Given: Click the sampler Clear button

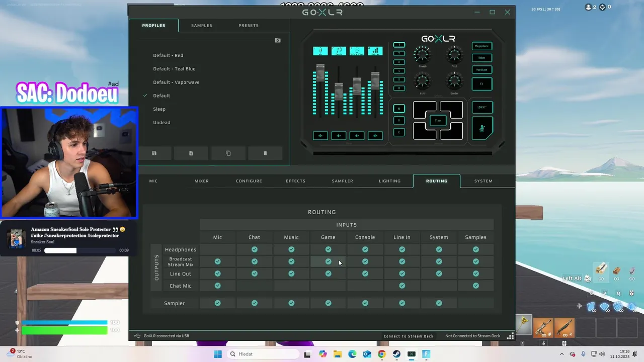Looking at the screenshot, I should click(x=438, y=121).
